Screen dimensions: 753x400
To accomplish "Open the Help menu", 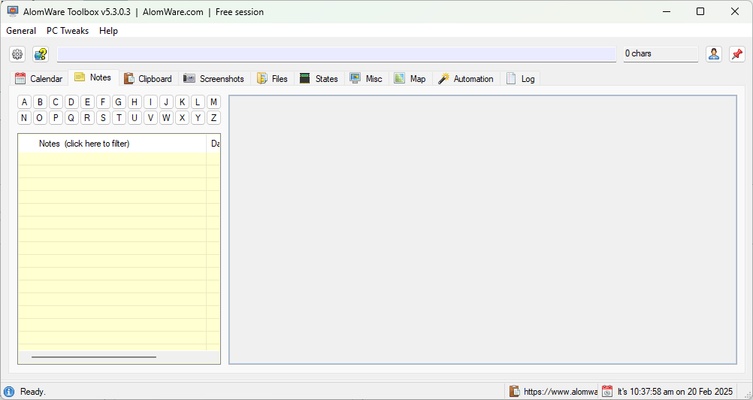I will [109, 31].
